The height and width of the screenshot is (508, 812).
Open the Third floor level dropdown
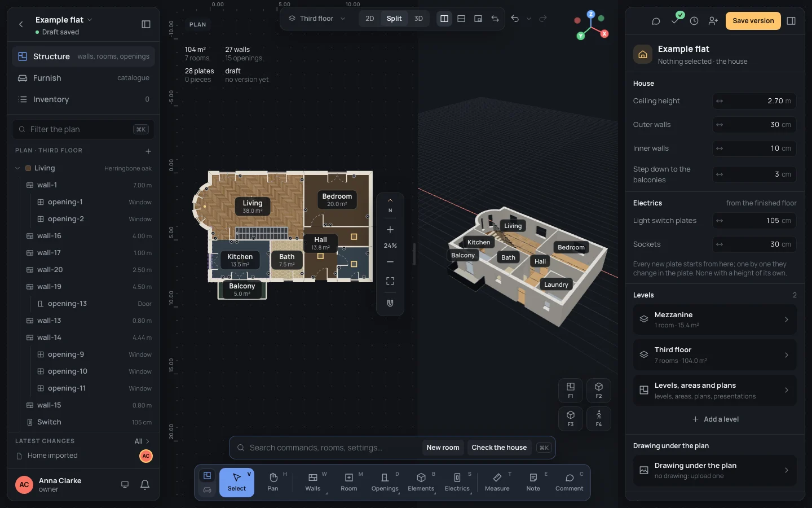click(x=317, y=19)
